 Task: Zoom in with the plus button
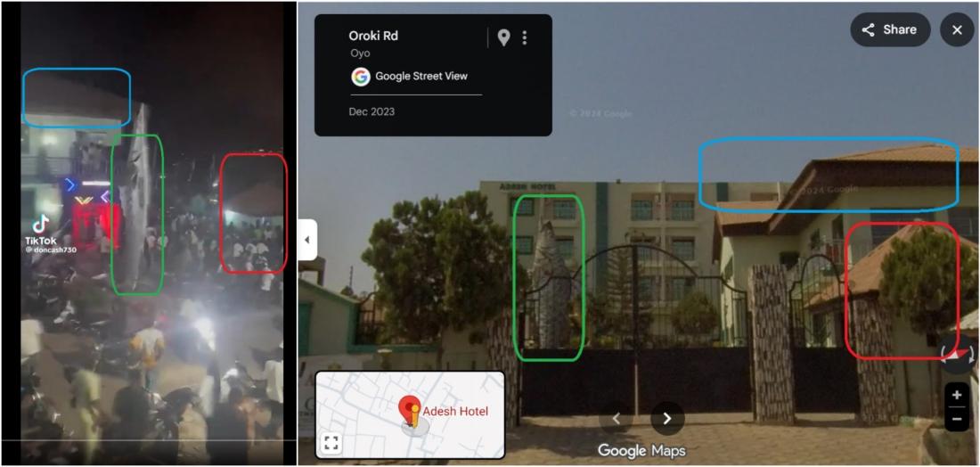pos(957,395)
